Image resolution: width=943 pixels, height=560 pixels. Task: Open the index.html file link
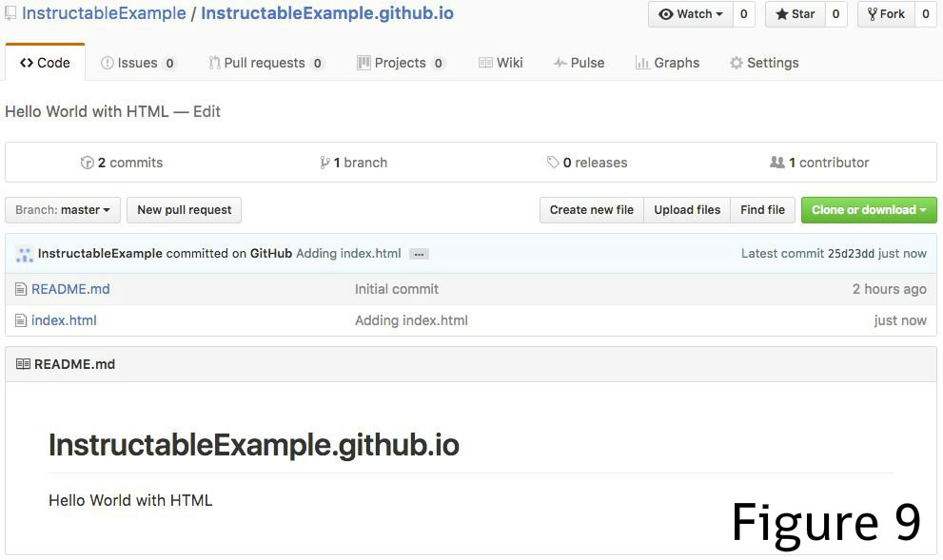[x=64, y=320]
